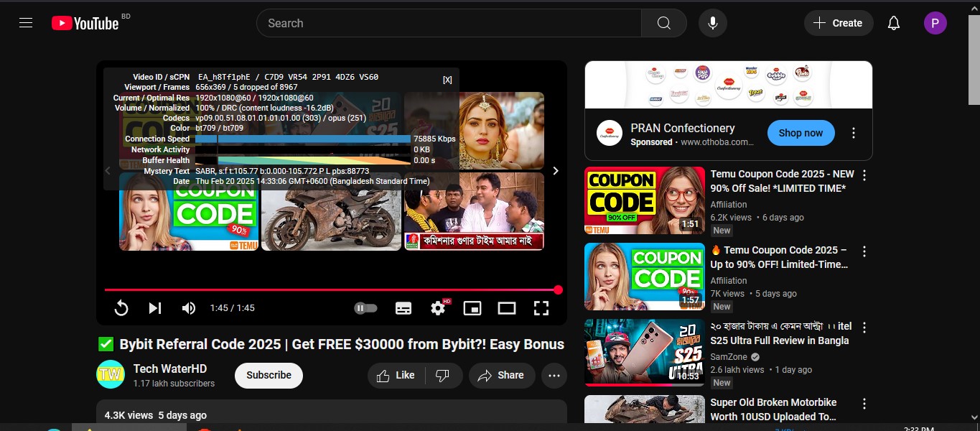
Task: Toggle subtitles/closed captions
Action: pyautogui.click(x=403, y=308)
